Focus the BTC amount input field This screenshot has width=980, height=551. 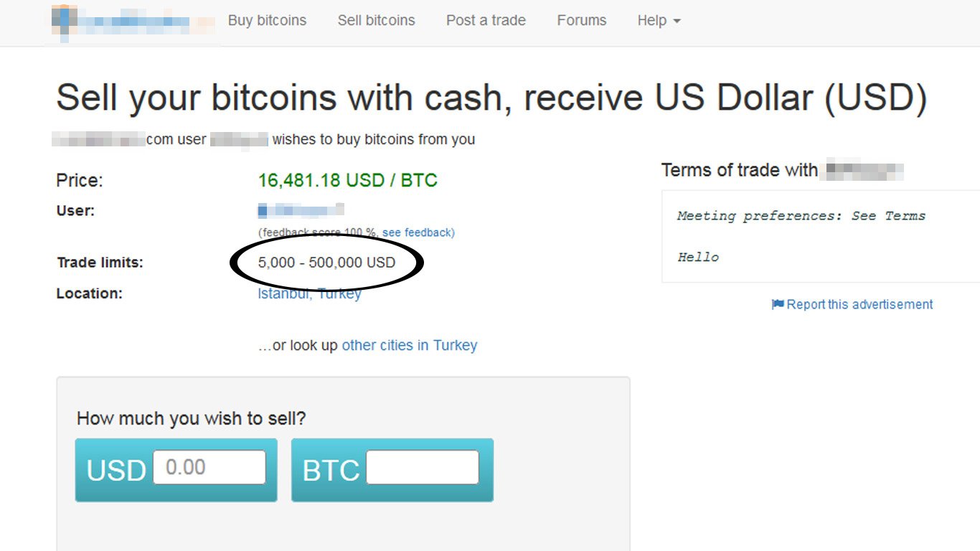tap(422, 467)
